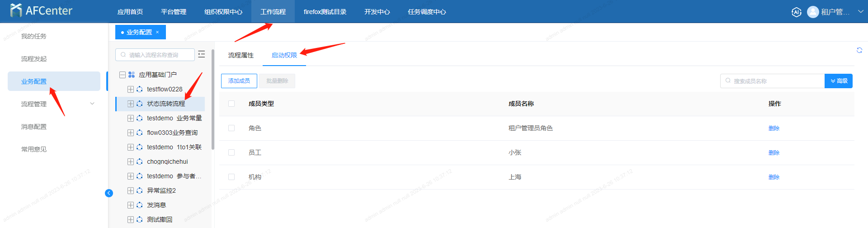Click the refresh icon at top right

(859, 50)
